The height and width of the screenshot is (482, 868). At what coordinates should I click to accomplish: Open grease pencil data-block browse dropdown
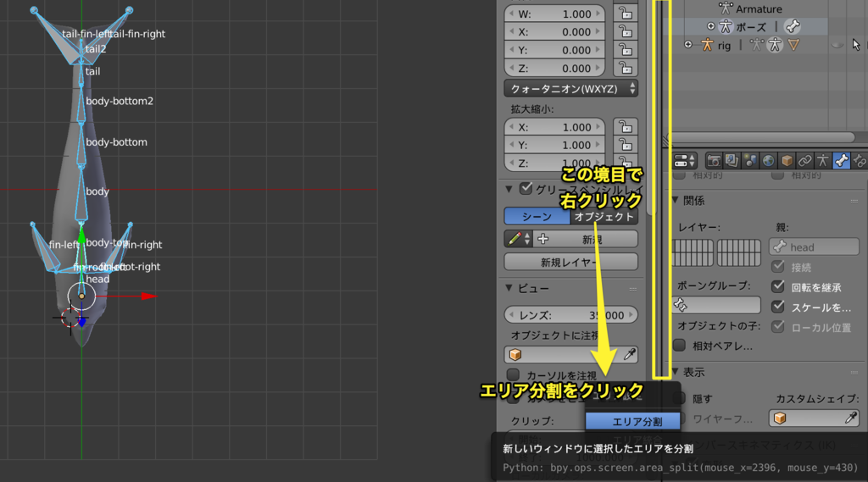point(518,239)
